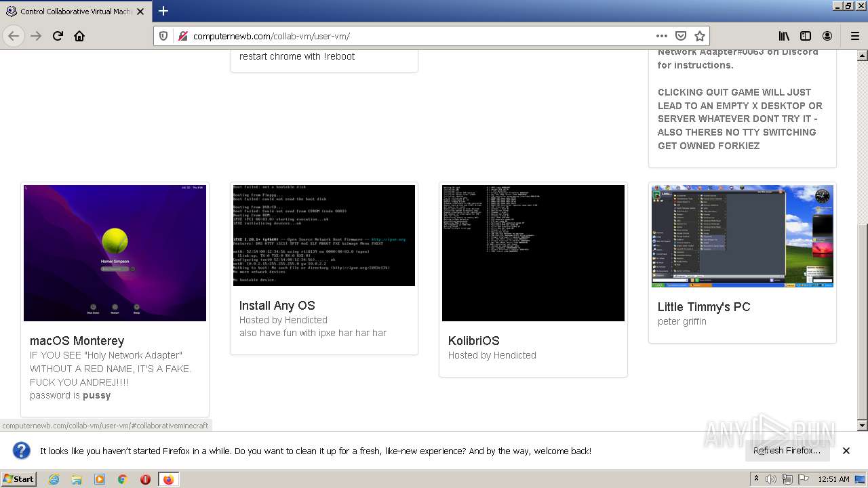
Task: Open Firefox hamburger application menu
Action: pos(854,36)
